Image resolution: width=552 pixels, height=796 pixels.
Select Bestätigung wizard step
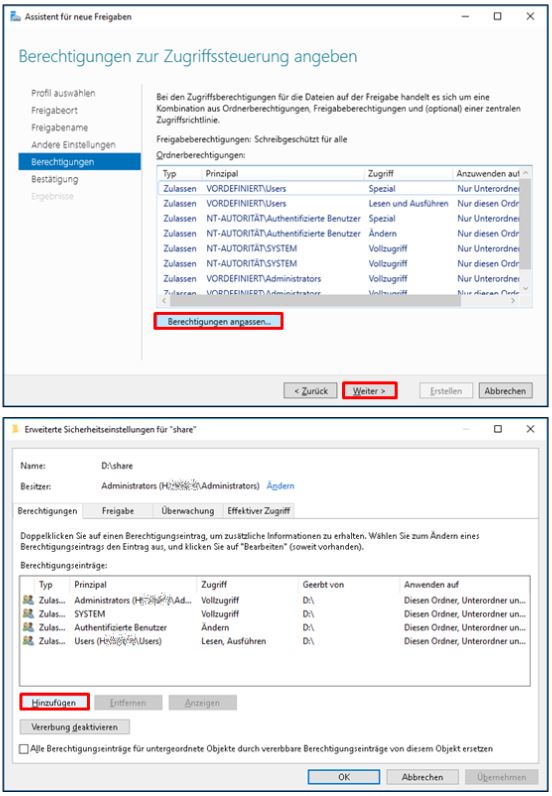point(54,179)
